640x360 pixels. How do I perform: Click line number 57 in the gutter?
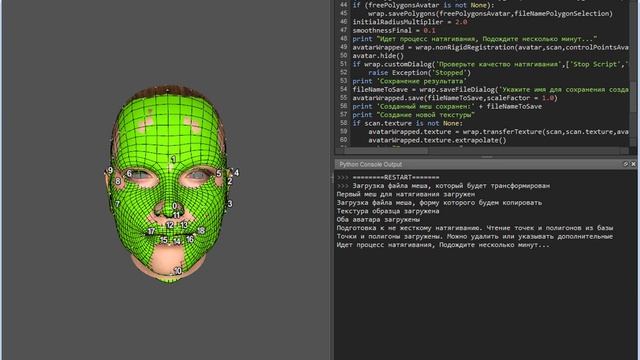pos(344,115)
